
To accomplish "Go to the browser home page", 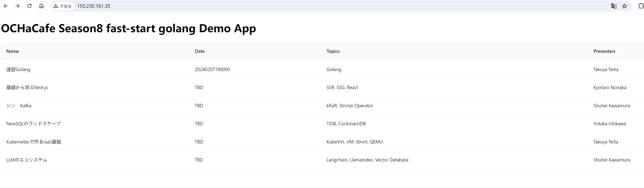I will pyautogui.click(x=42, y=6).
